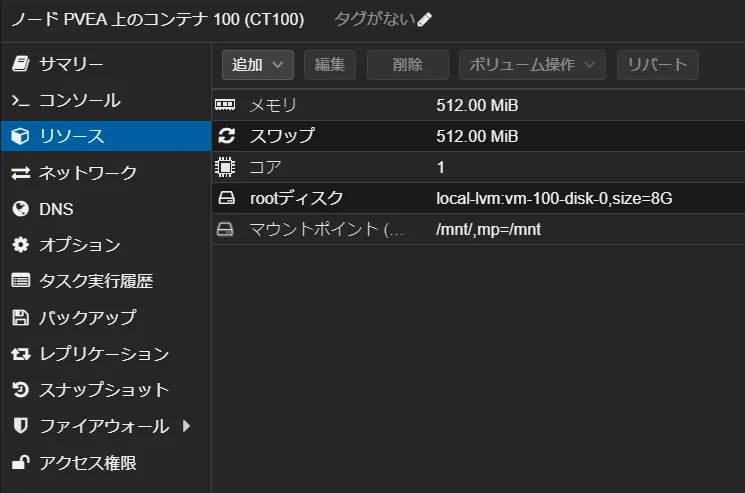Image resolution: width=745 pixels, height=493 pixels.
Task: Click the タグがない tag label
Action: (x=374, y=19)
